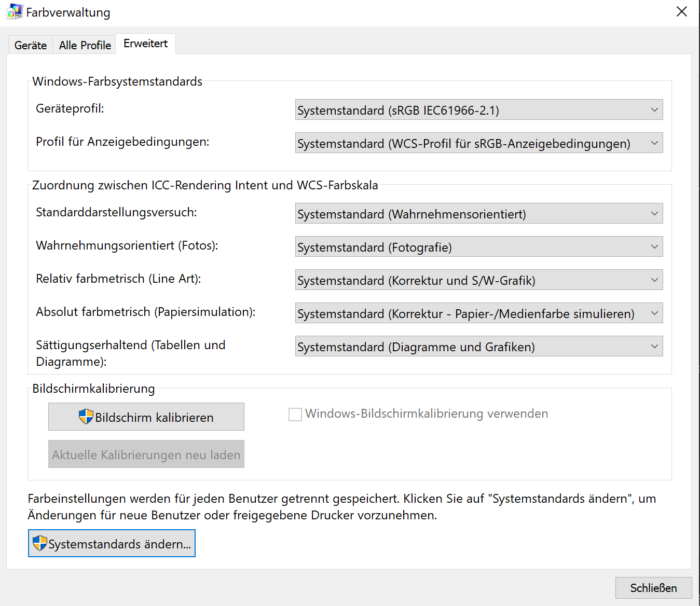Open Relativ farbmetrisch (Line Art) dropdown
700x606 pixels.
point(478,280)
